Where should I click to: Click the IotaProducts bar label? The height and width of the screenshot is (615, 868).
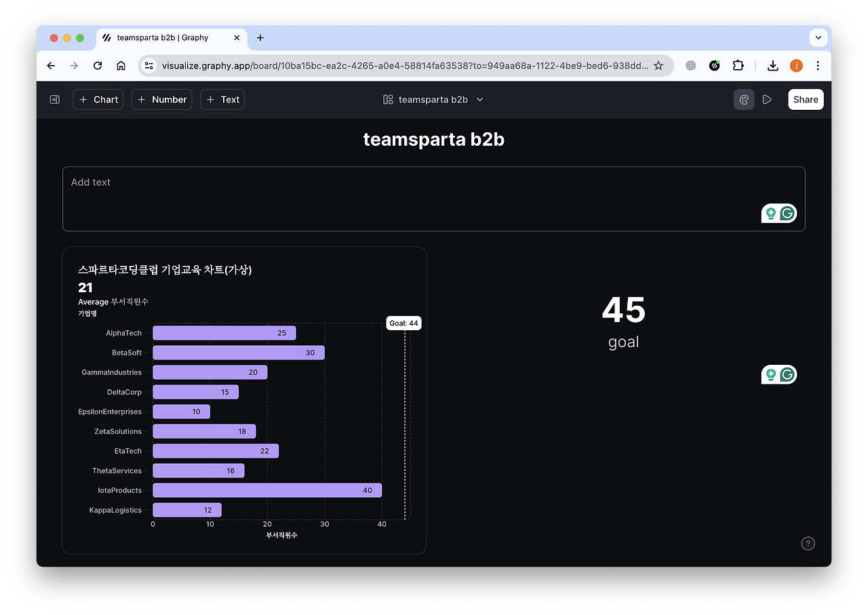[x=120, y=490]
